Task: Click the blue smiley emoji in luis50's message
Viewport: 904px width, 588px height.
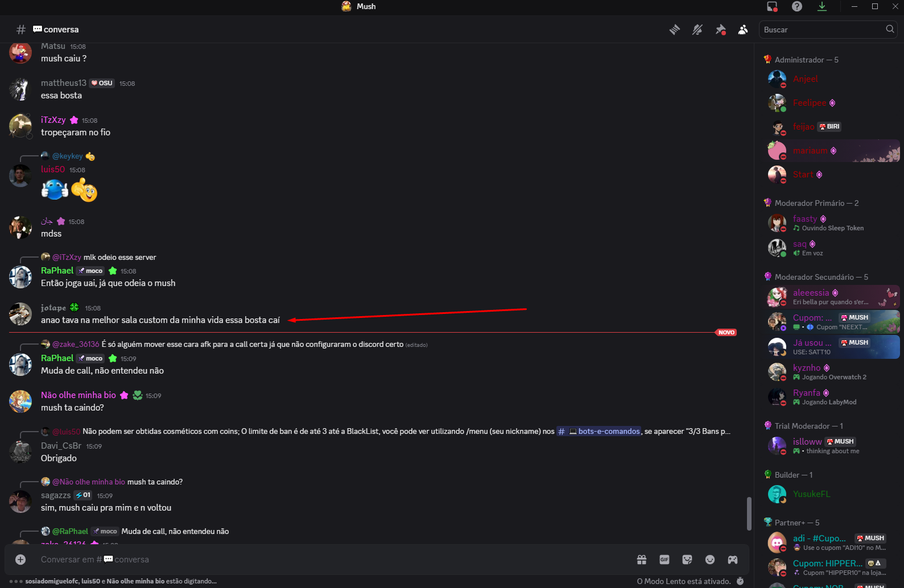Action: [55, 190]
